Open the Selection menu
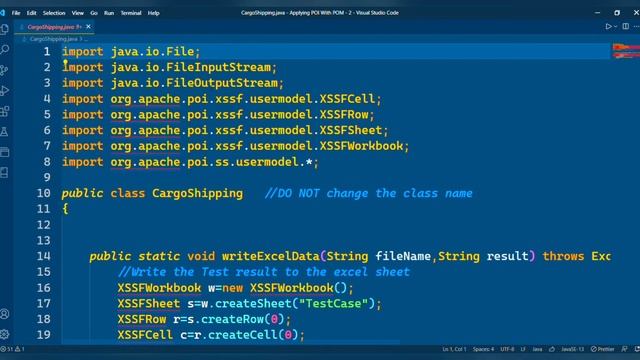This screenshot has height=360, width=640. (54, 13)
